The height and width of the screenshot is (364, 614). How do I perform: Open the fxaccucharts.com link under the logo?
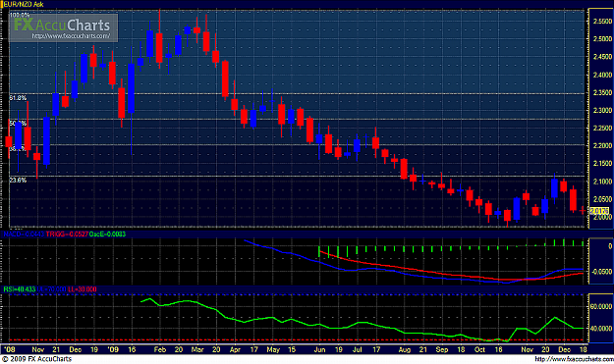[71, 36]
